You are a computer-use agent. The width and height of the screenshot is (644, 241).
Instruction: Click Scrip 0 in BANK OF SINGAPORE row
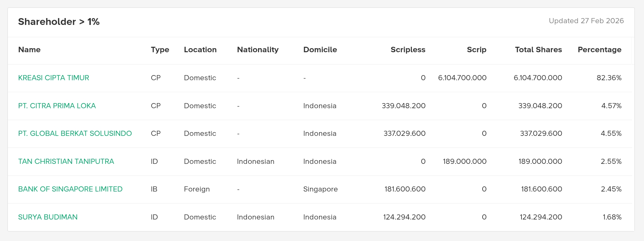tap(484, 189)
